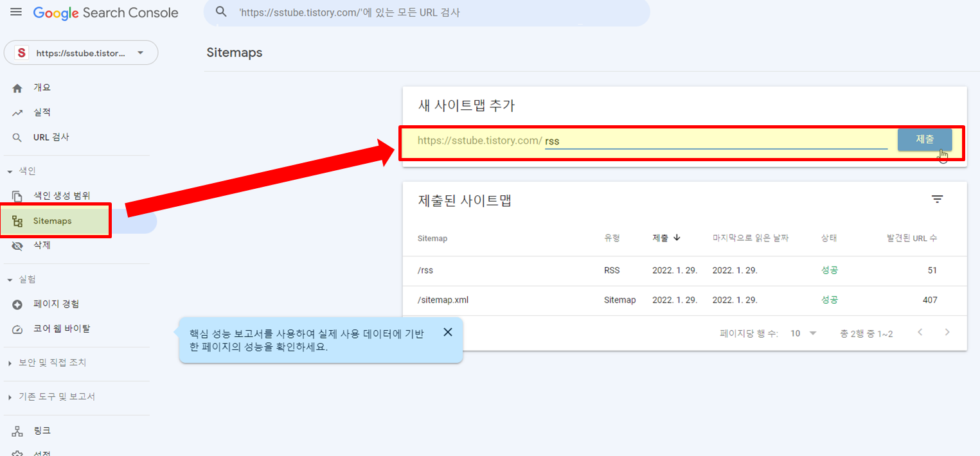
Task: Collapse the 실험 section
Action: 21,279
